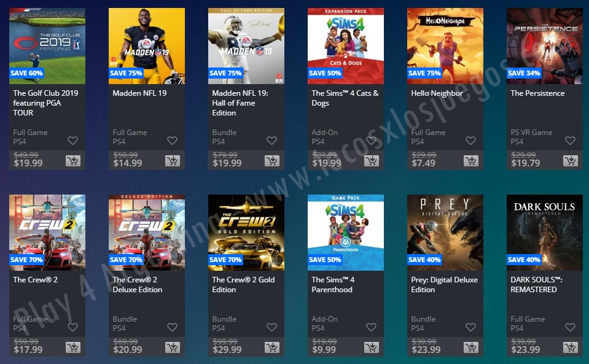The width and height of the screenshot is (589, 364).
Task: Toggle wishlist heart on The Golf Club 2019
Action: pos(72,141)
